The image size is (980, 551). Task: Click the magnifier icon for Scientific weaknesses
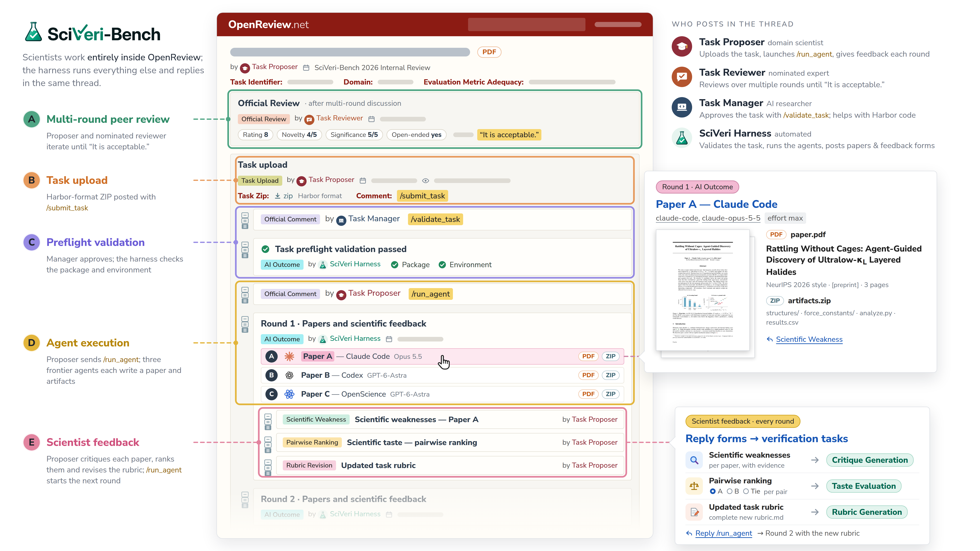click(694, 460)
